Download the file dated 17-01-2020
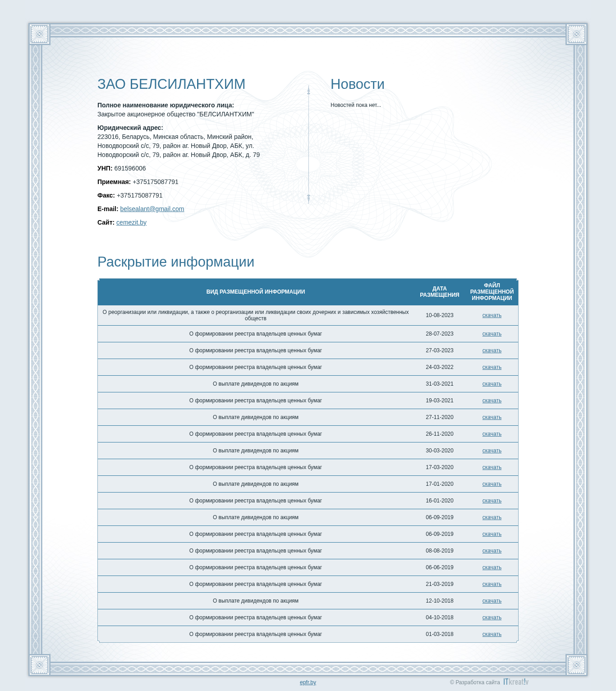616x691 pixels. pyautogui.click(x=492, y=484)
